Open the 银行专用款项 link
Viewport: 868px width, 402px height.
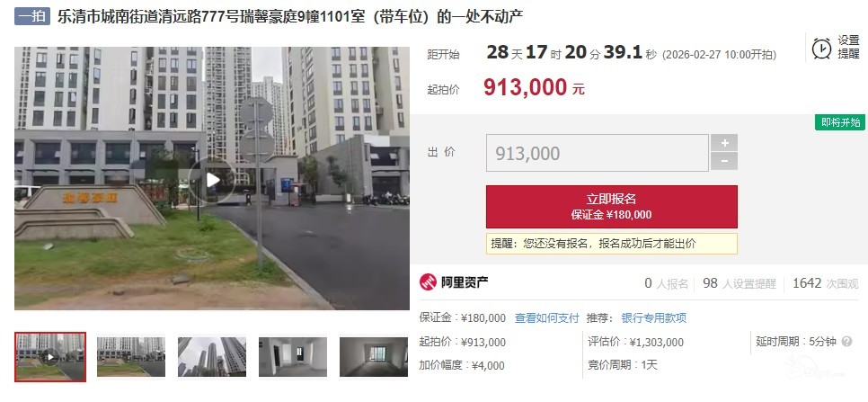pos(654,317)
